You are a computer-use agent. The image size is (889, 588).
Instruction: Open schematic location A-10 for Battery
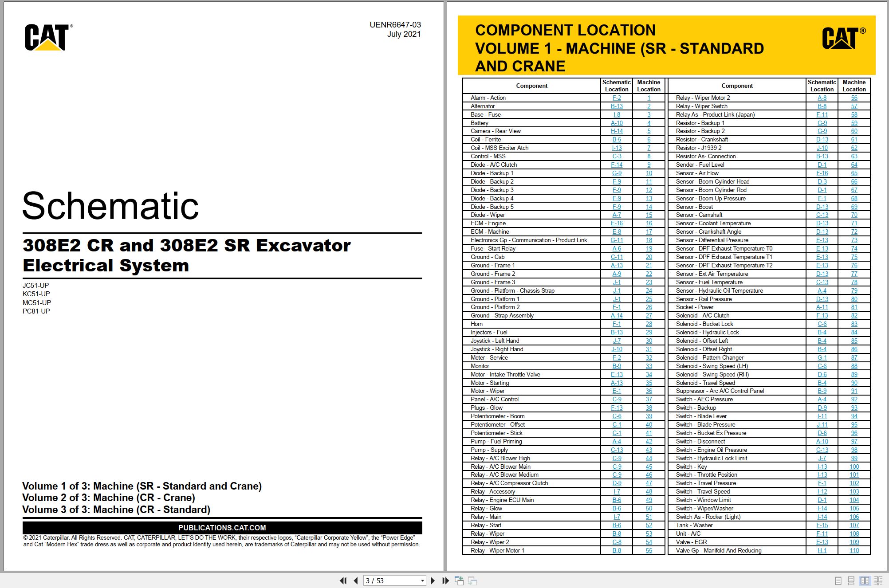617,123
